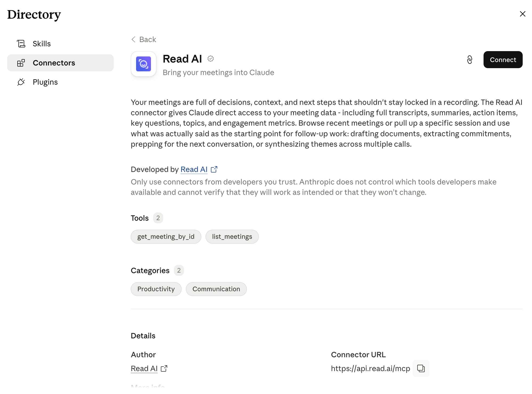Copy the connector link via chain icon

click(470, 60)
